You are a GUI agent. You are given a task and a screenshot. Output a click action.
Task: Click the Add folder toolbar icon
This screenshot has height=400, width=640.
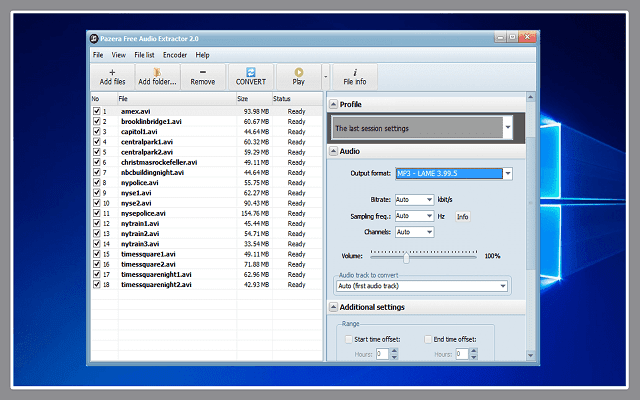tap(157, 76)
